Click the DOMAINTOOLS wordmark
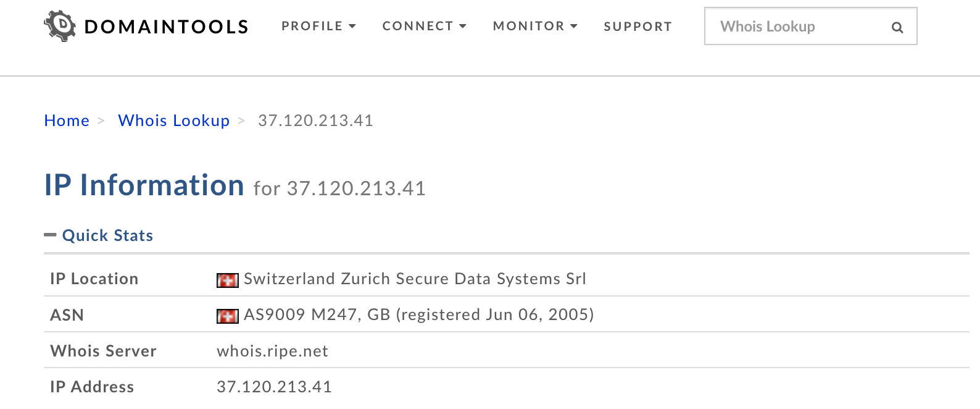The width and height of the screenshot is (980, 409). (167, 27)
